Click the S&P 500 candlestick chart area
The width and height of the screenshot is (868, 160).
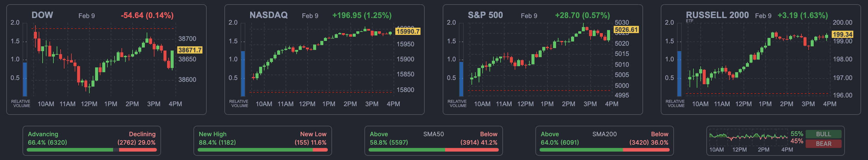tap(540, 60)
